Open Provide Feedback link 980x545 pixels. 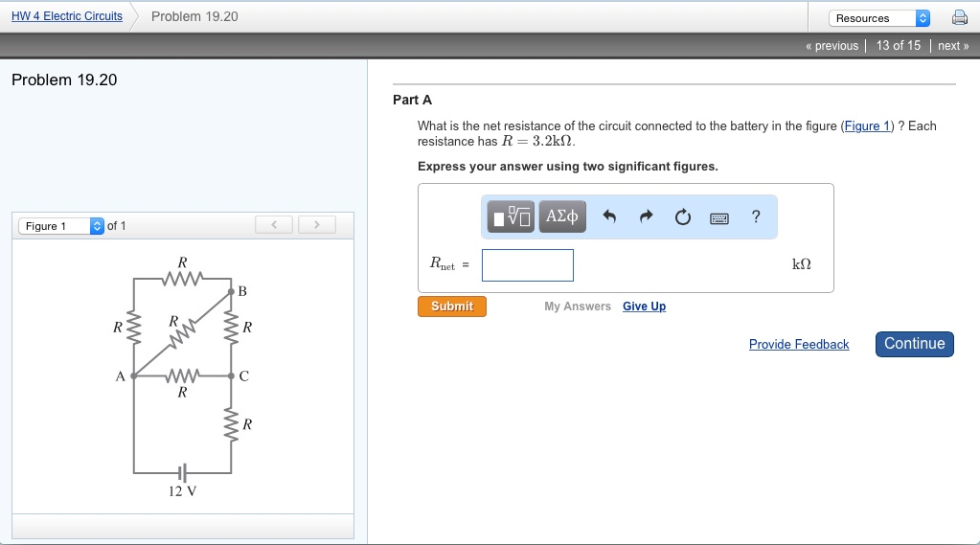[799, 345]
